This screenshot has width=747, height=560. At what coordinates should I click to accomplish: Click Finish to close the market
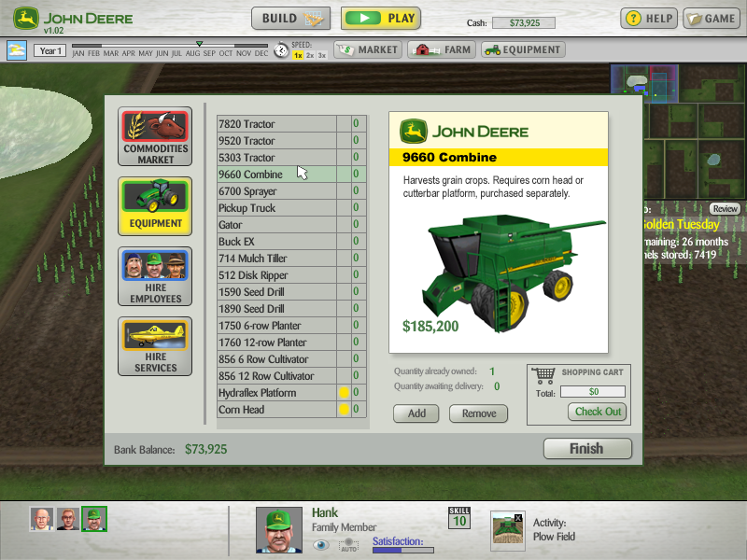pos(587,449)
